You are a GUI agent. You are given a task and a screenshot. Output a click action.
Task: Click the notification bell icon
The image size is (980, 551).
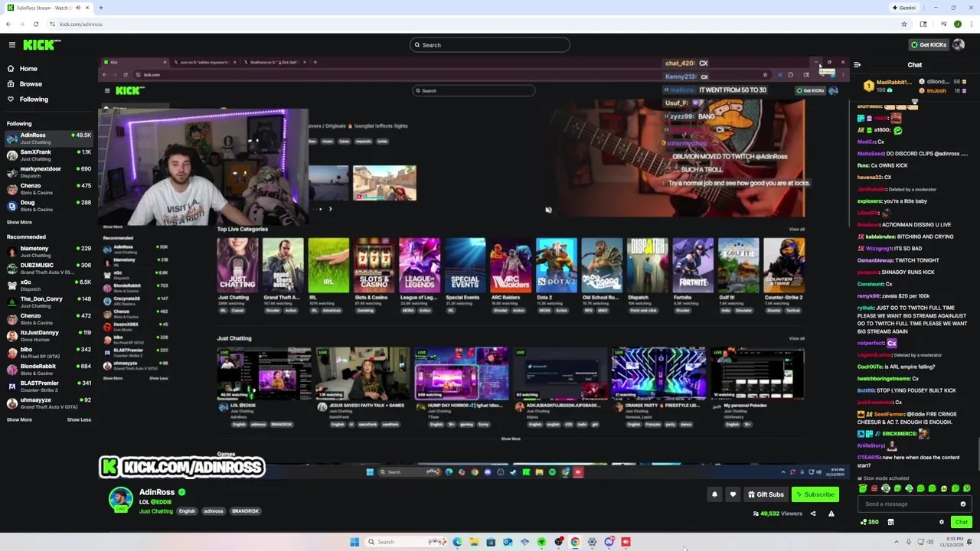tap(714, 494)
